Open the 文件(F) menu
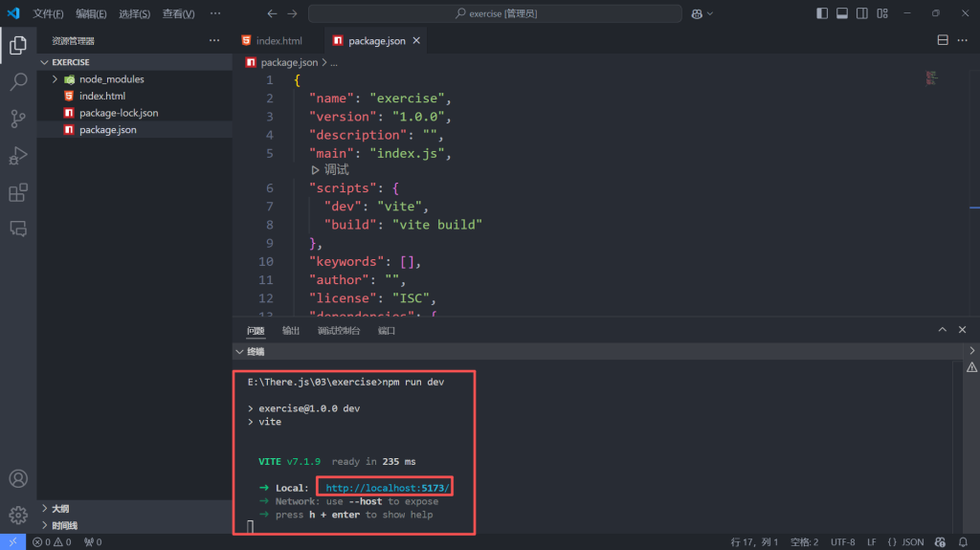 [x=48, y=14]
